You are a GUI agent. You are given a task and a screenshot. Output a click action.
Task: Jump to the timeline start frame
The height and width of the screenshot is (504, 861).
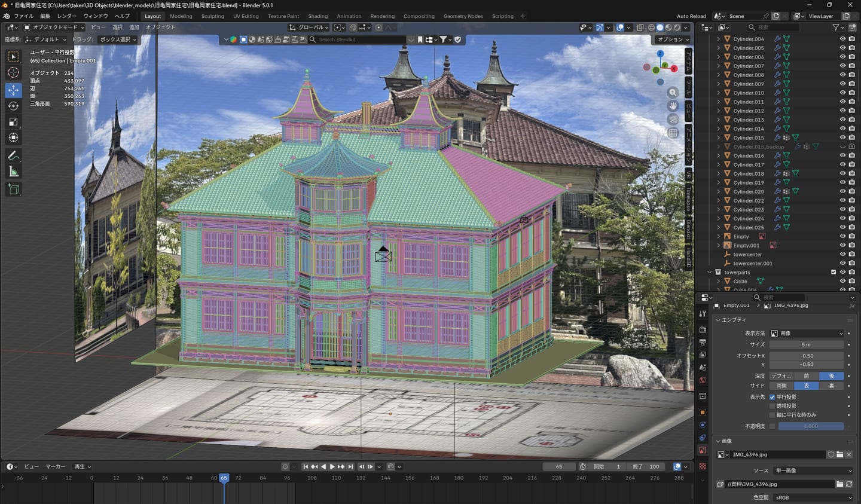click(x=306, y=467)
